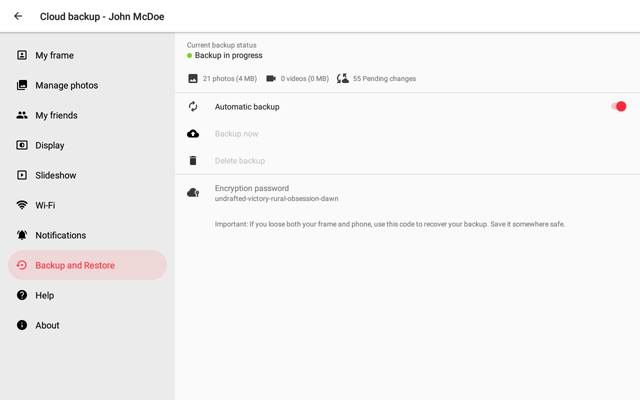Click the undrafted-victory-rural-obsession-dawn password text
The height and width of the screenshot is (400, 640).
276,199
